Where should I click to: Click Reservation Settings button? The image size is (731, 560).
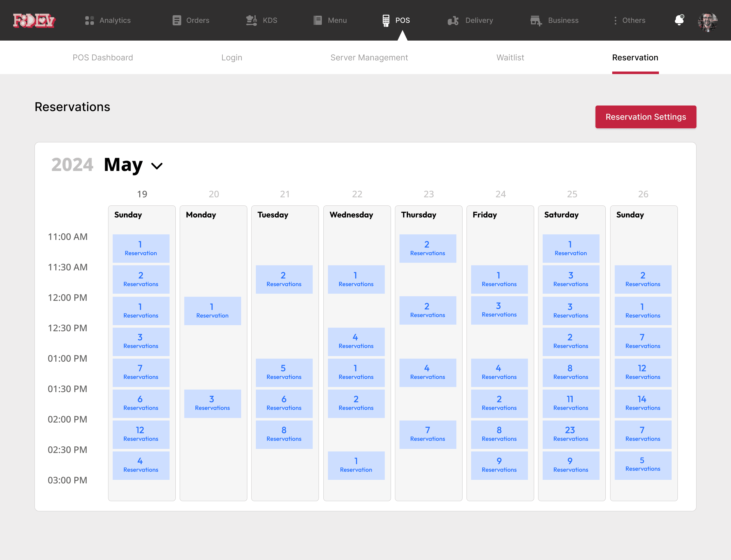pos(645,117)
